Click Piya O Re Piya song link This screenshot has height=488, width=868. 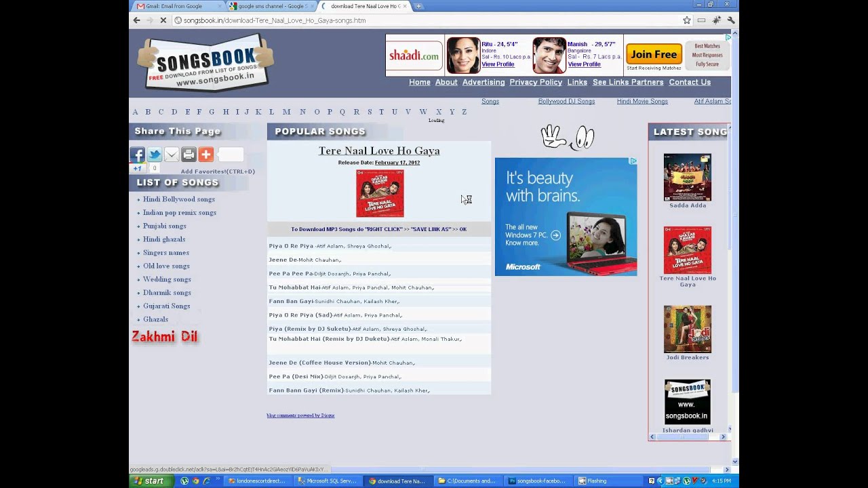(291, 246)
